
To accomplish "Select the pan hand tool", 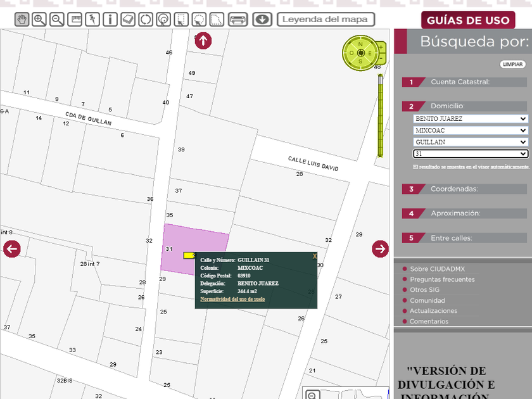I will tap(22, 20).
